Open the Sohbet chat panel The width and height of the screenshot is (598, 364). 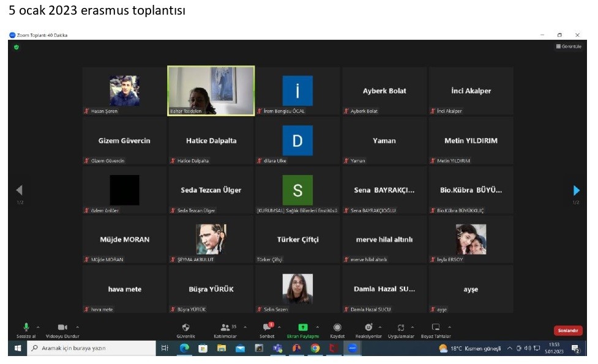pyautogui.click(x=267, y=327)
